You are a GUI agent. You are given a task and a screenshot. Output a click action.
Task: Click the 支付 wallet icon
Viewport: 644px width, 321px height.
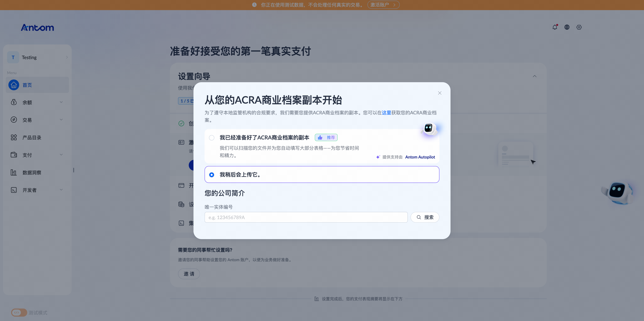click(14, 155)
